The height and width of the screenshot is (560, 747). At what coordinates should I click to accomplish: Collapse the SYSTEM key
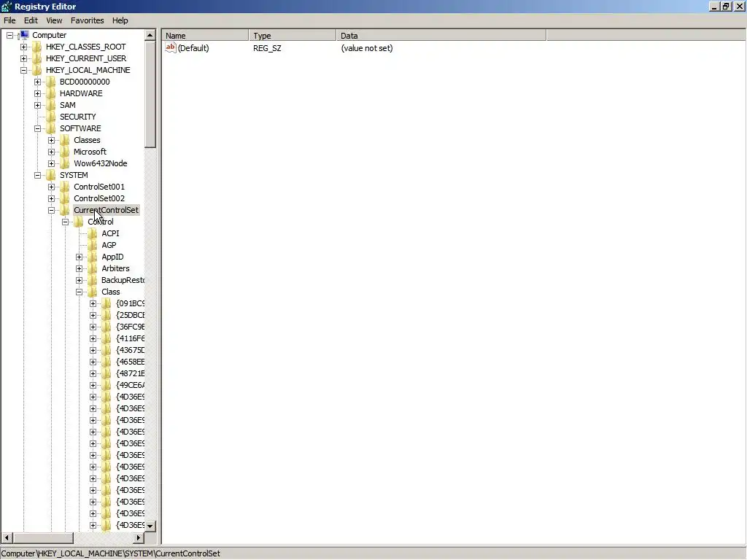click(x=37, y=175)
